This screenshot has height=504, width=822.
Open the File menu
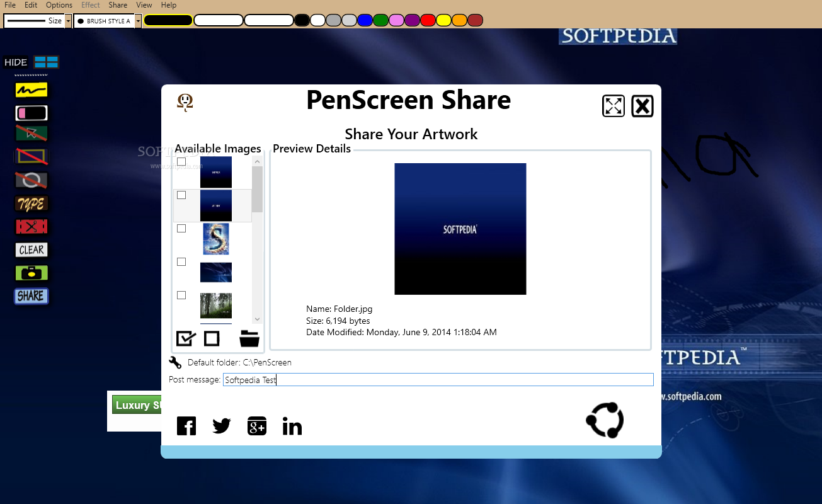pos(10,5)
